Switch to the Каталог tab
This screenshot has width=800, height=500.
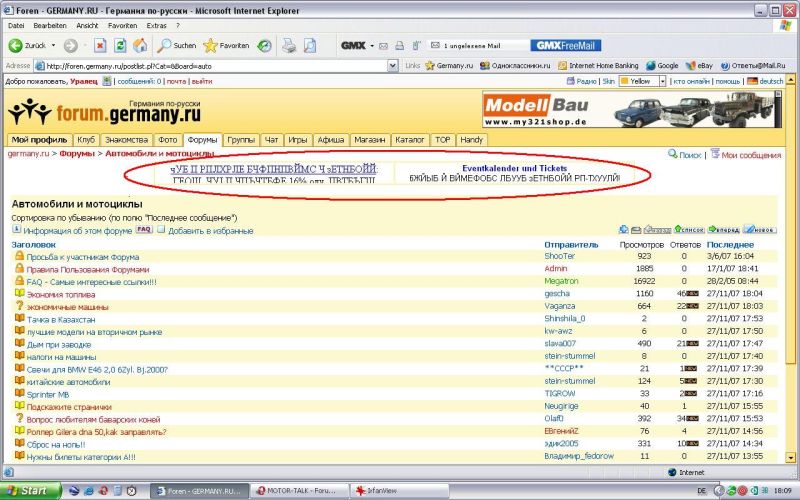[x=409, y=140]
